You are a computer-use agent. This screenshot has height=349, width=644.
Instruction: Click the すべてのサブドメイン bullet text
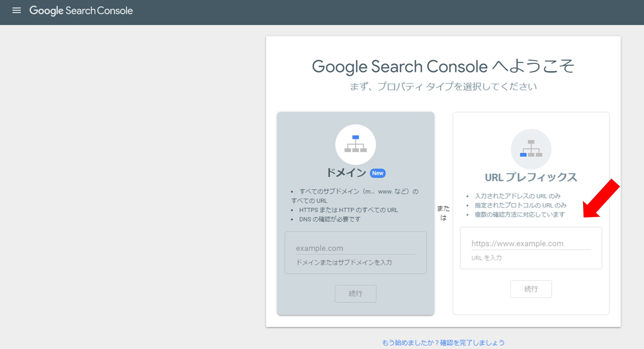click(x=355, y=196)
